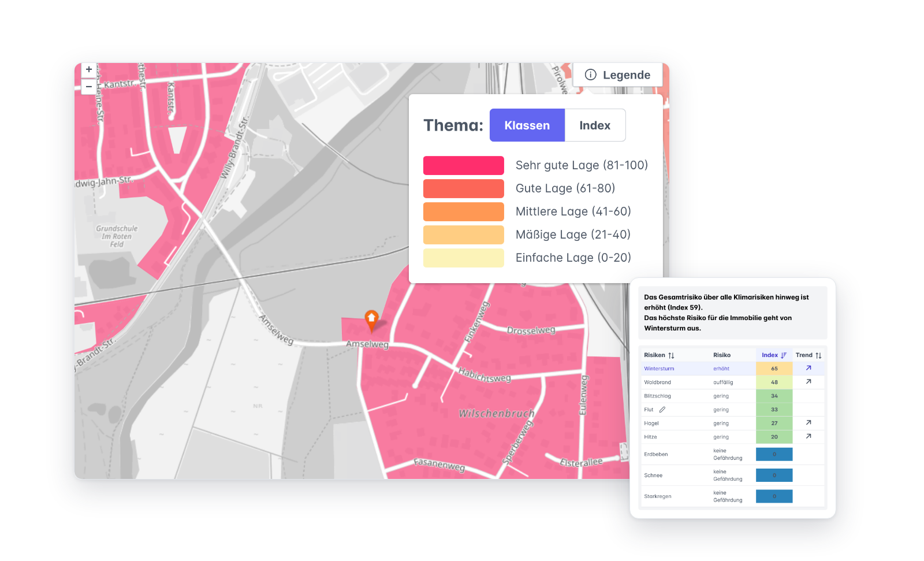Click the trend arrow in Wintersturm row
Screen dimensions: 924x561
pos(808,368)
